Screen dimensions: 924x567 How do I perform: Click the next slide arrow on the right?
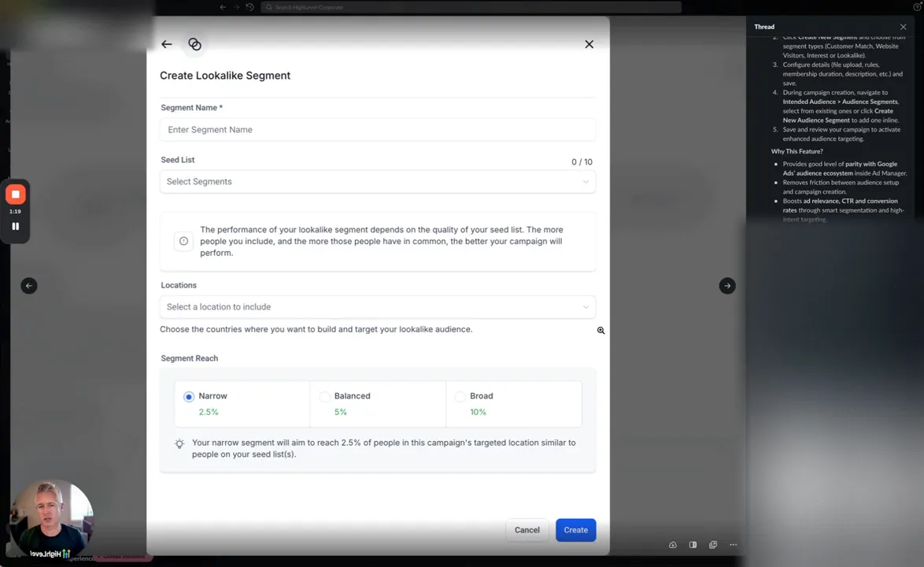726,285
